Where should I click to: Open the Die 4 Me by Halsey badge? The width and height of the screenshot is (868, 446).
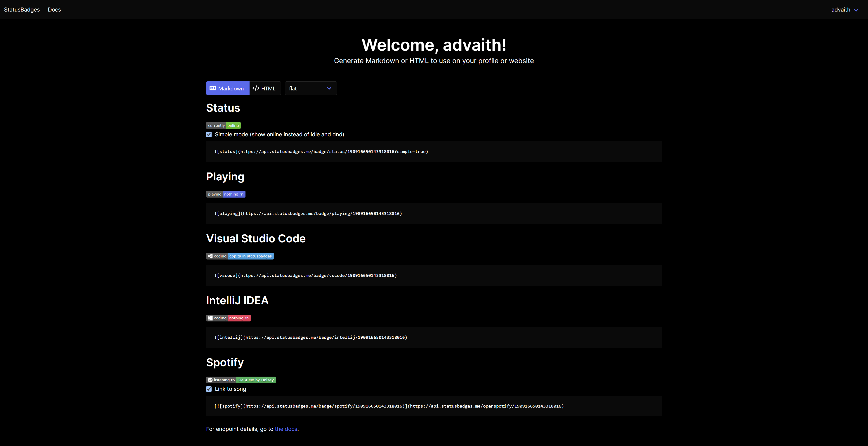point(241,380)
